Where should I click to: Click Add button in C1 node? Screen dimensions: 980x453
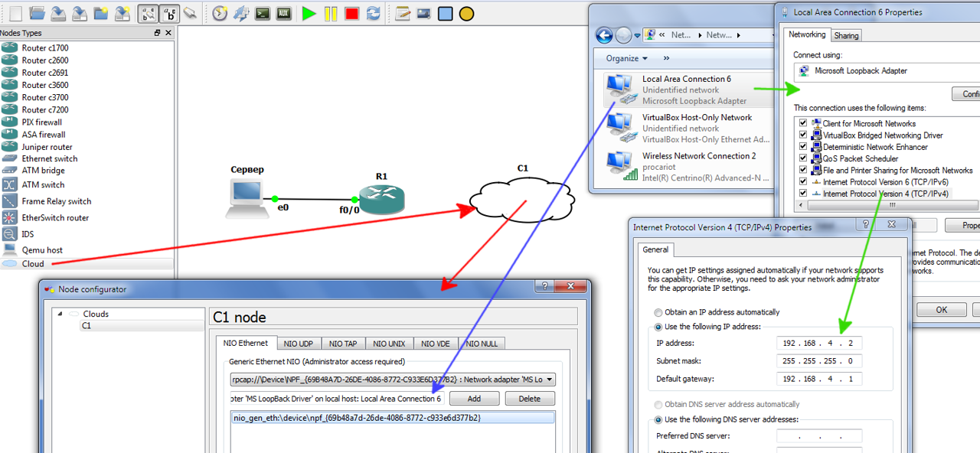474,399
